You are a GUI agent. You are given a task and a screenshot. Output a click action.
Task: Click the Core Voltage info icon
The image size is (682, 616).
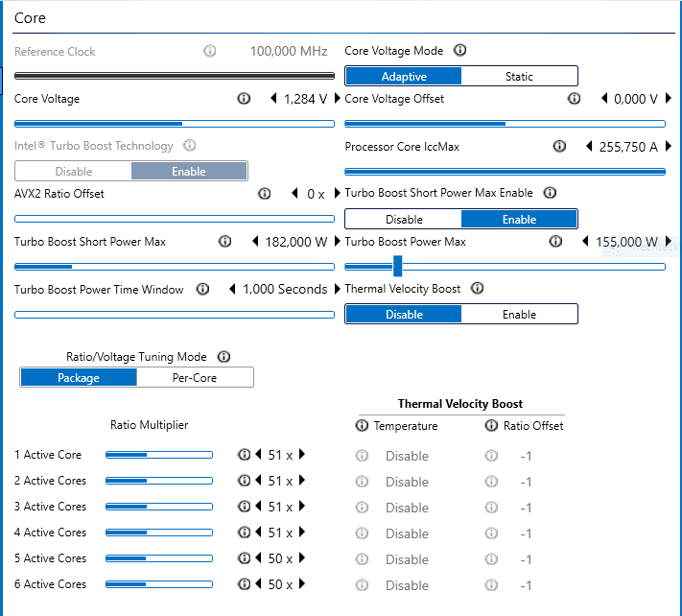tap(244, 99)
